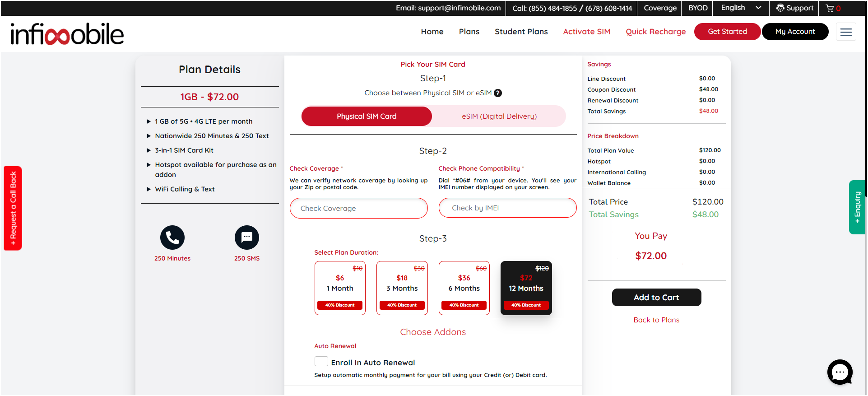
Task: Open the live chat bubble icon
Action: tap(840, 372)
